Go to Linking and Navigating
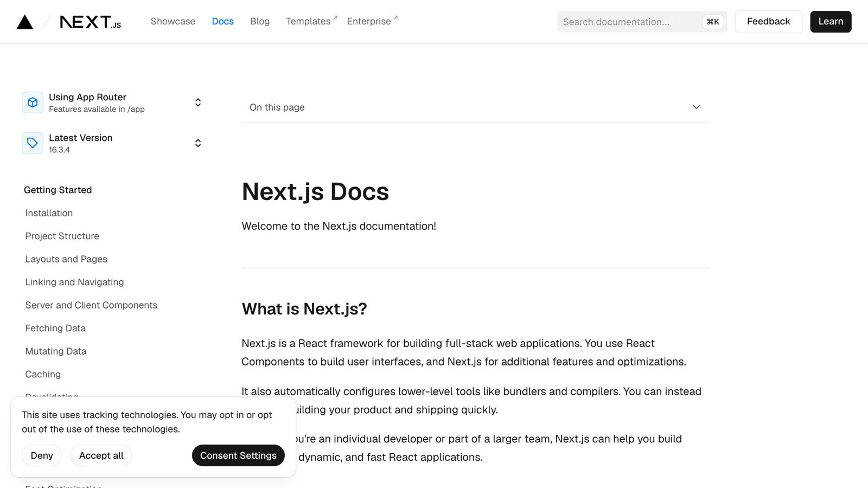This screenshot has height=488, width=868. [74, 282]
